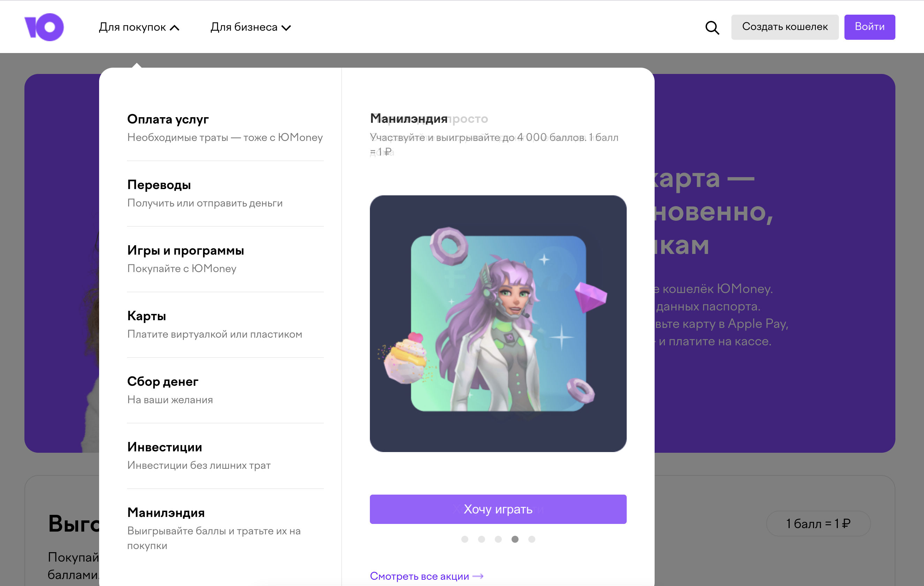This screenshot has width=924, height=586.
Task: Click the '1 балл = 1 ₽' badge
Action: (818, 523)
